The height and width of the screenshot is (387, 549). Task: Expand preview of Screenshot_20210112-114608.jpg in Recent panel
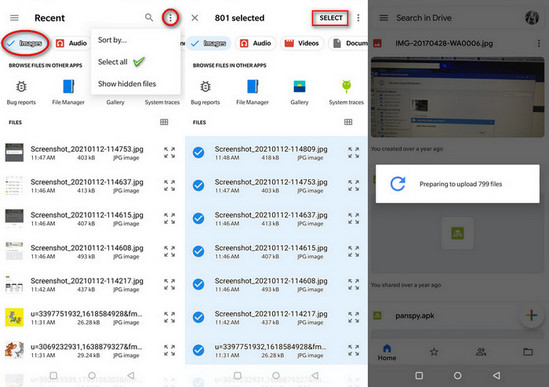click(169, 251)
